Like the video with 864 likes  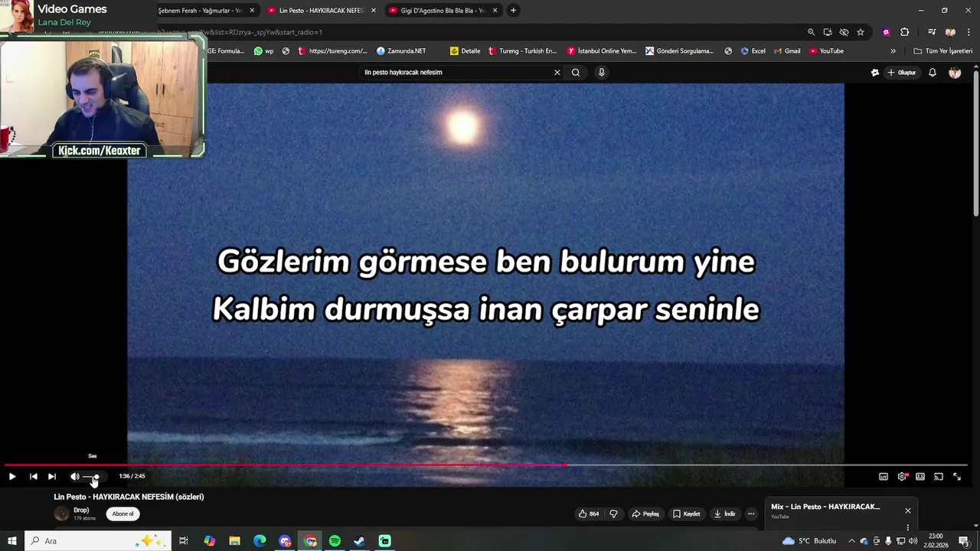[x=588, y=514]
